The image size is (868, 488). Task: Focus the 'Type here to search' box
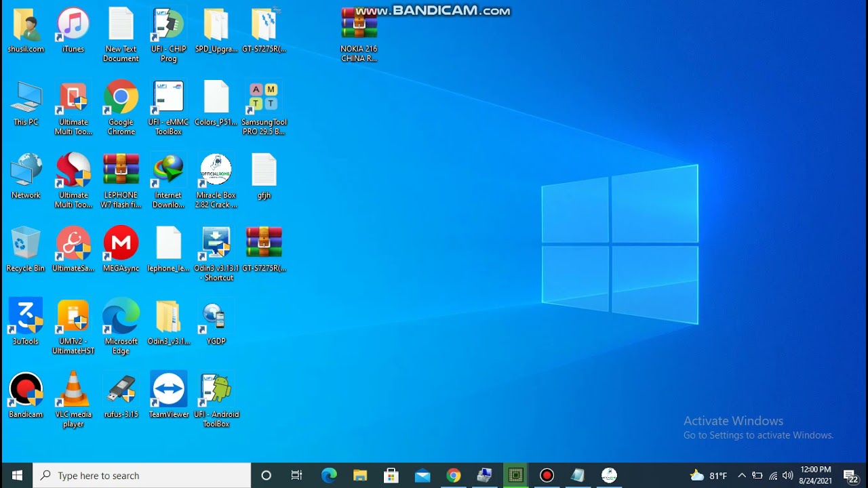142,475
